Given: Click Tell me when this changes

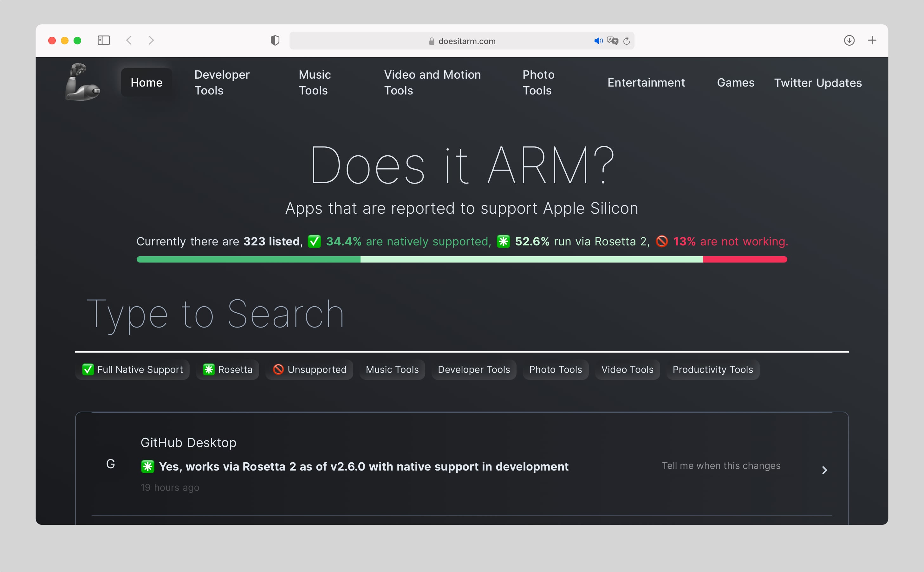Looking at the screenshot, I should tap(721, 466).
